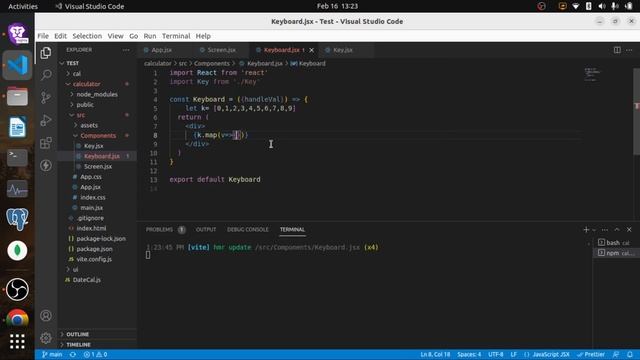Expand the node_modules folder
Screen dimensions: 640x360
pos(97,94)
